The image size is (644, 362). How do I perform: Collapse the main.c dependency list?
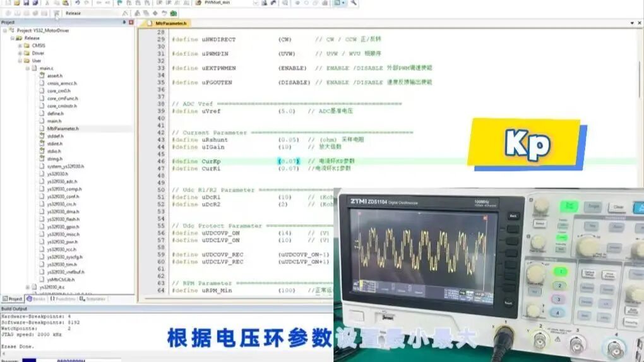28,68
